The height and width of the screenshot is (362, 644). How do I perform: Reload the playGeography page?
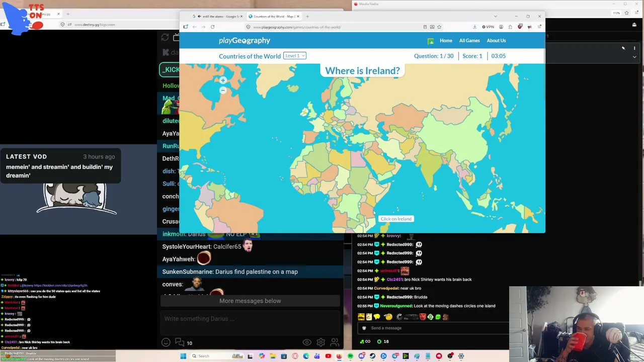point(212,27)
